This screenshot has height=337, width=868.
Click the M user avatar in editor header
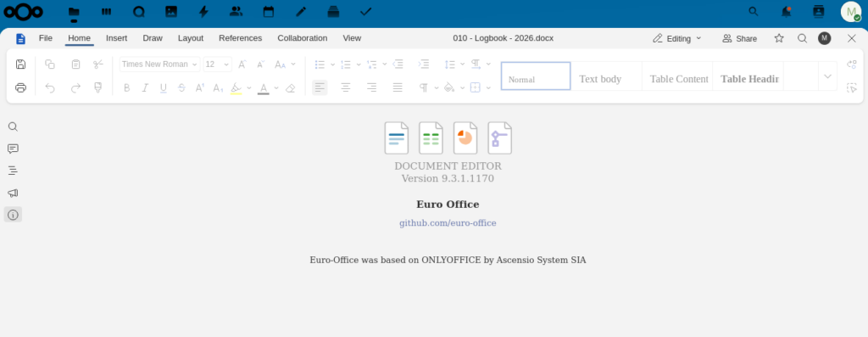point(824,38)
